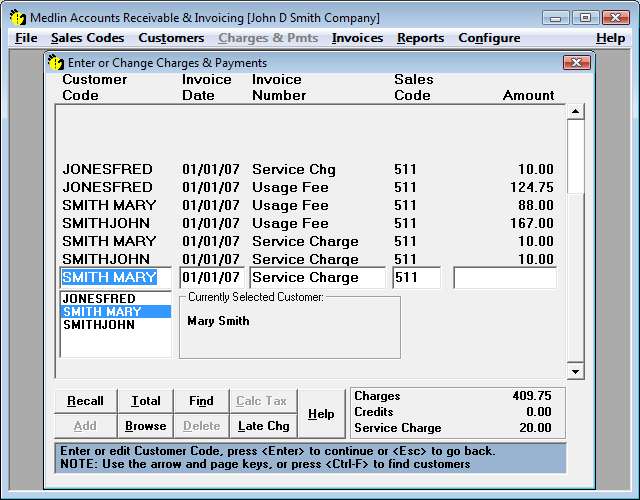Click the Late Chg button
640x500 pixels.
click(x=263, y=426)
